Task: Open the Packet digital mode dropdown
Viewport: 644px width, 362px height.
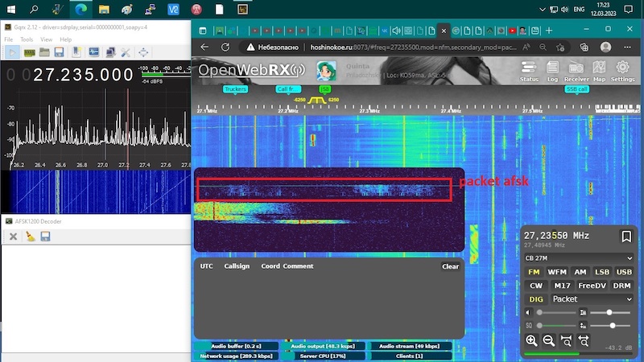Action: (x=592, y=299)
